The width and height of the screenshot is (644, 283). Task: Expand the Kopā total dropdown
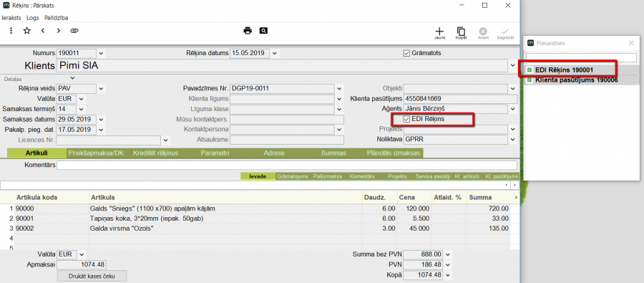(x=447, y=275)
